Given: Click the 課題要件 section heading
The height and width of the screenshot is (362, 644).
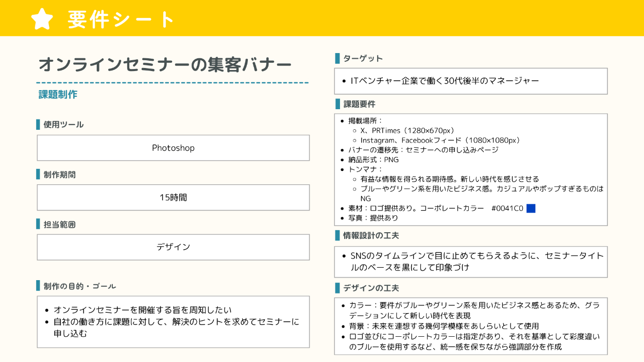Looking at the screenshot, I should (359, 104).
